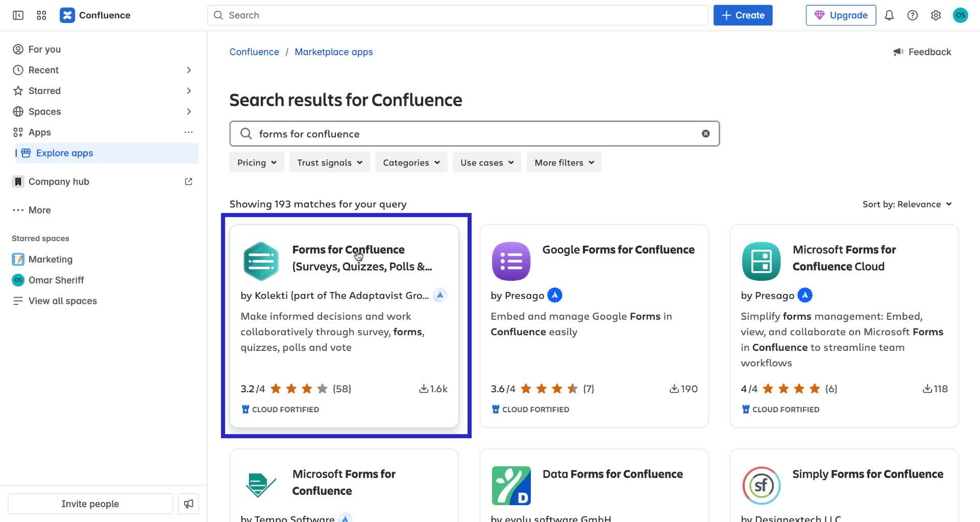Click the Upgrade button
This screenshot has width=980, height=522.
pos(841,15)
